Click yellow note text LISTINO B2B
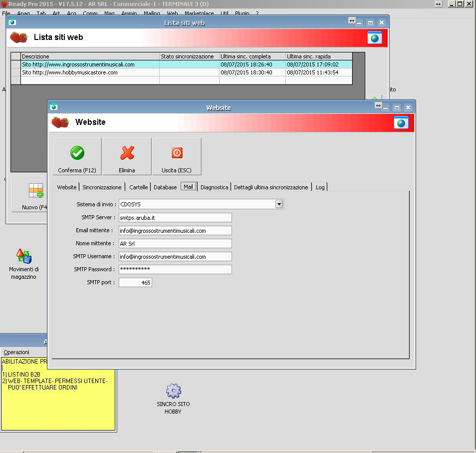Screen dimensions: 476x453 tap(24, 374)
